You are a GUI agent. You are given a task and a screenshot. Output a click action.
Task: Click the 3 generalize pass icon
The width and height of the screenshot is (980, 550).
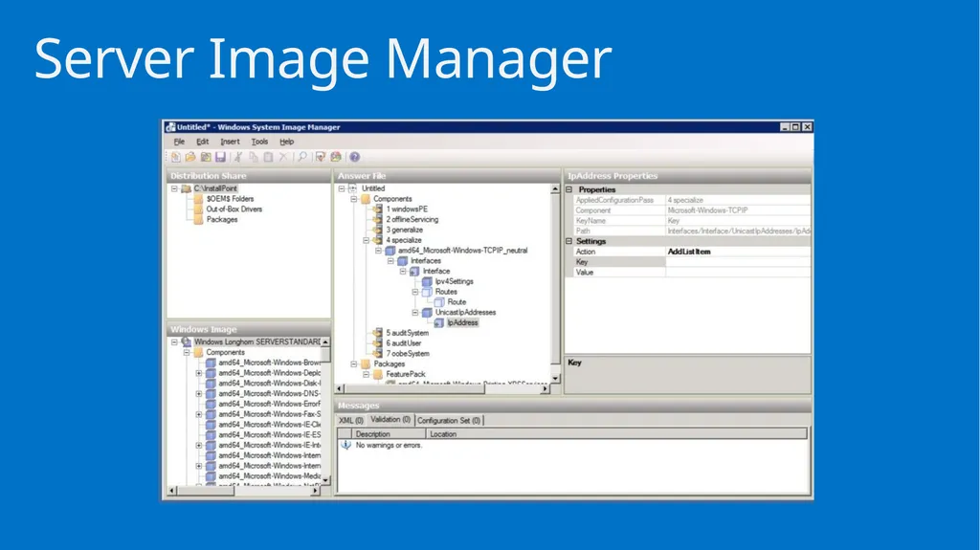[x=377, y=230]
